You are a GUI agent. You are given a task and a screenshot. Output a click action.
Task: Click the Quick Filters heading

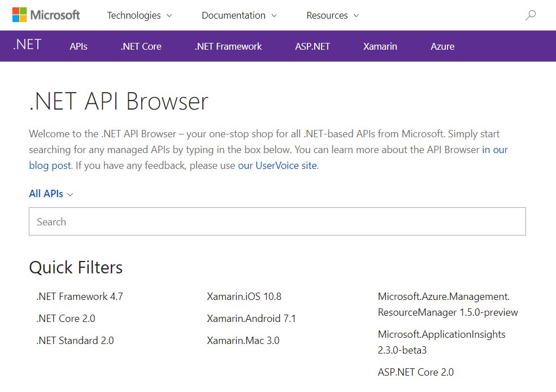[x=76, y=267]
